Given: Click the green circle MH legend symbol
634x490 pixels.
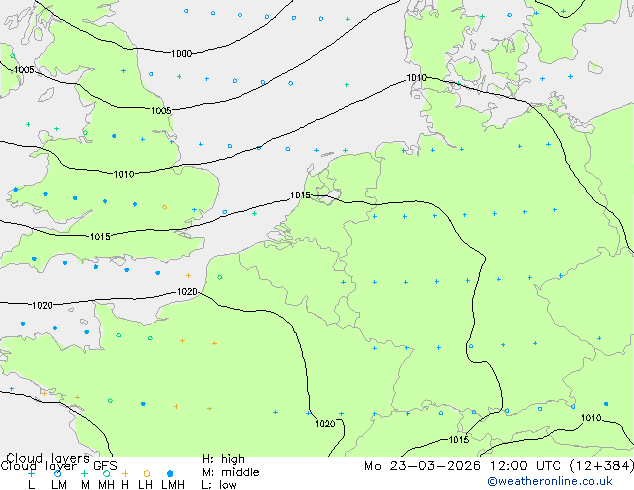Looking at the screenshot, I should pos(106,473).
